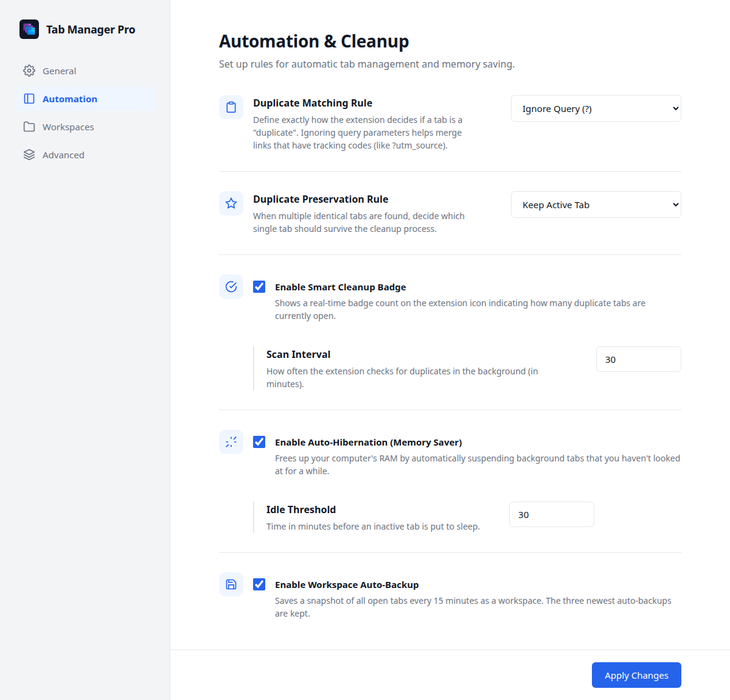Switch to Advanced settings

point(85,155)
